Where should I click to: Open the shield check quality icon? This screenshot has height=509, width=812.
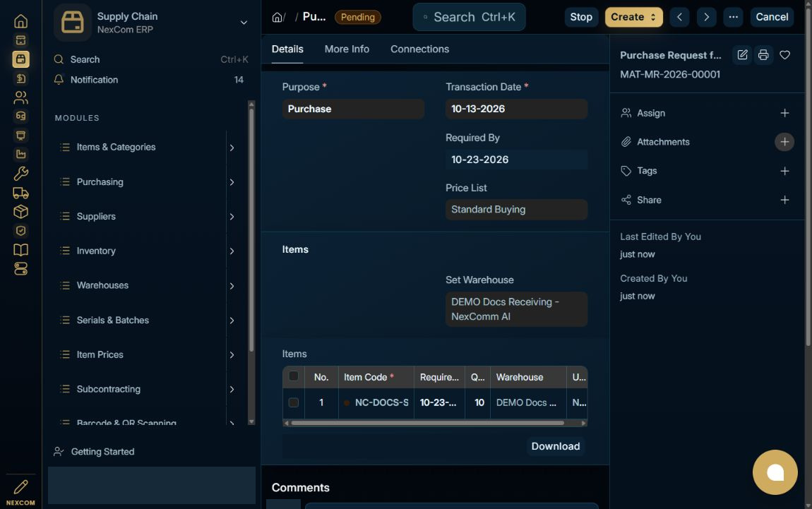pyautogui.click(x=20, y=230)
